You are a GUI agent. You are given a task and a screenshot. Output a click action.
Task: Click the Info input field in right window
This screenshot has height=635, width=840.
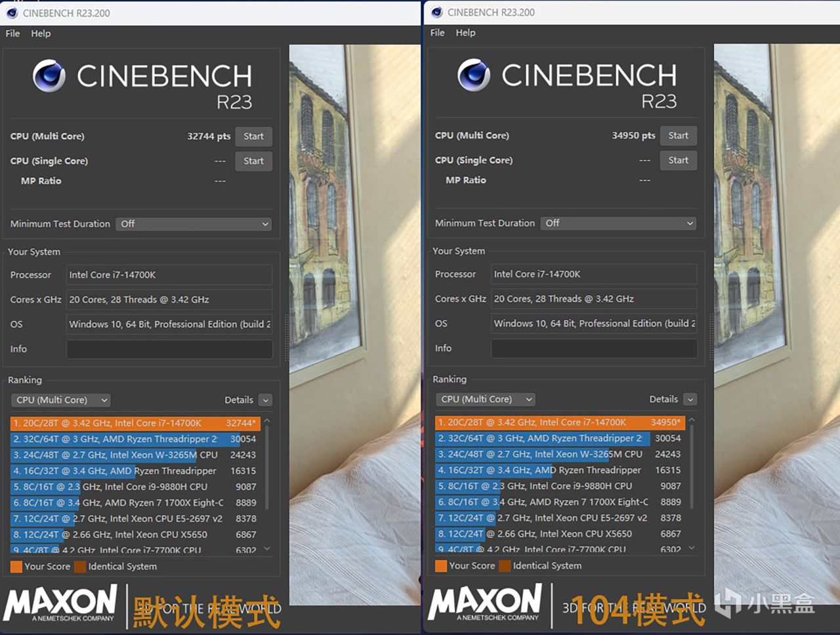click(594, 348)
